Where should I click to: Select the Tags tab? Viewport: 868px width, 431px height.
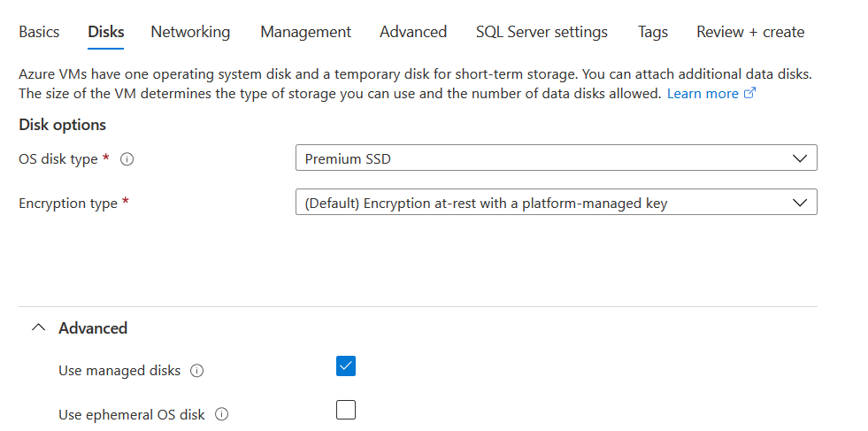[653, 32]
